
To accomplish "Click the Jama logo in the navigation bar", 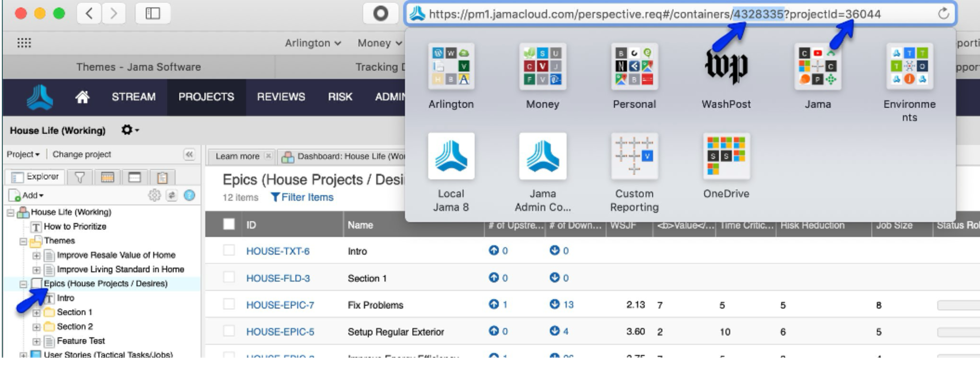I will coord(40,97).
